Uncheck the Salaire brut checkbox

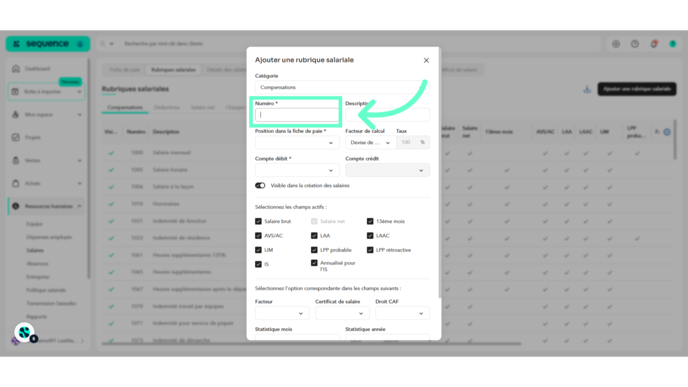[x=258, y=222]
